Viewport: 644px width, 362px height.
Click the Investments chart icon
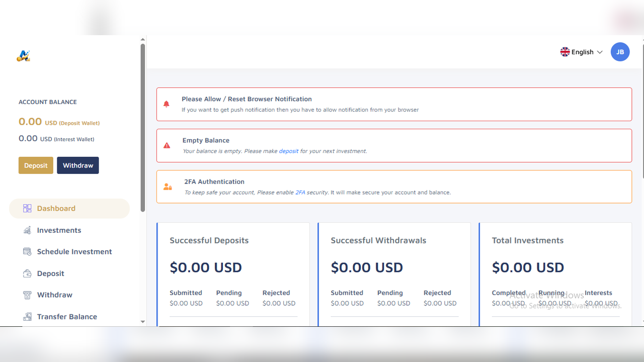[27, 230]
